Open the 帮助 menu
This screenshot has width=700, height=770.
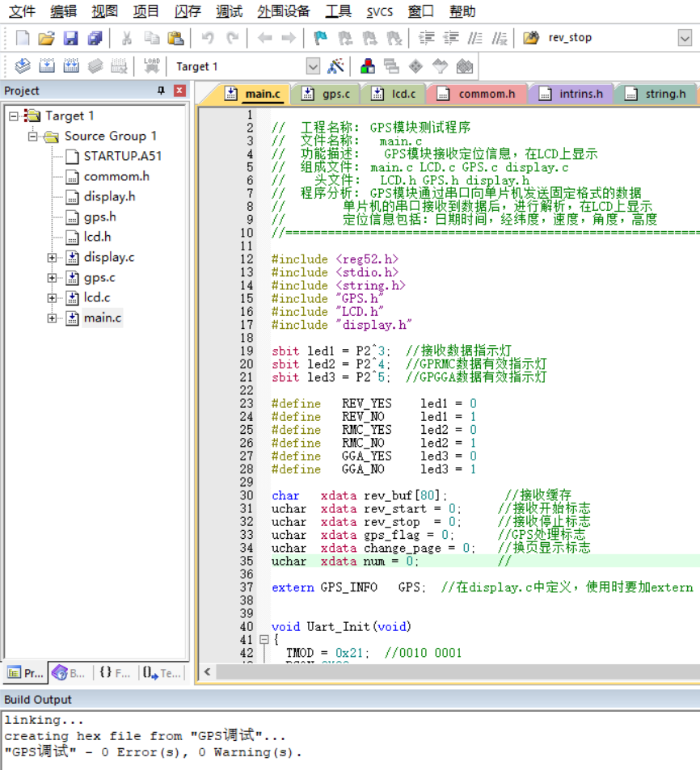462,11
